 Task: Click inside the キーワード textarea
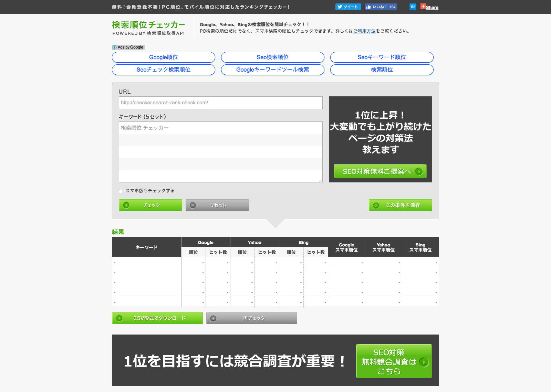(220, 152)
